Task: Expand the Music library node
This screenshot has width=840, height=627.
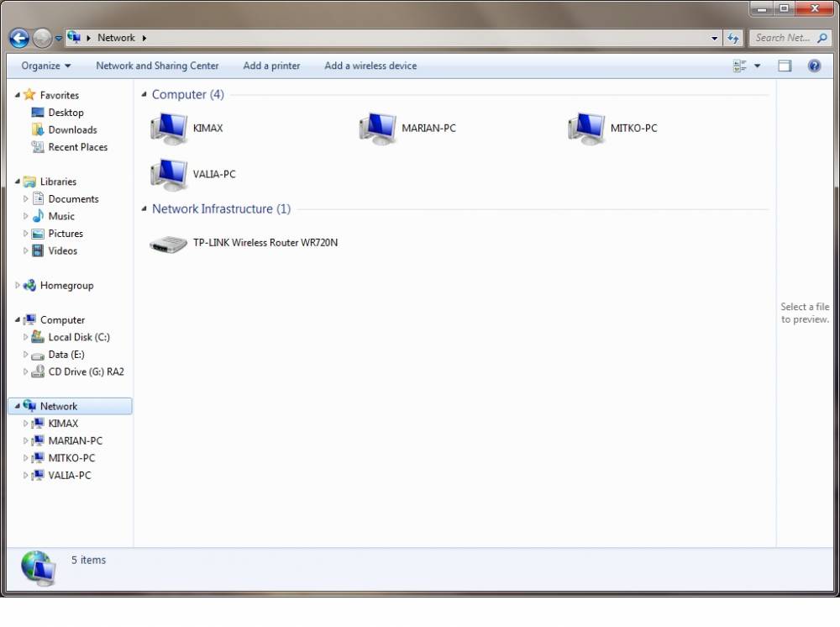Action: click(25, 216)
